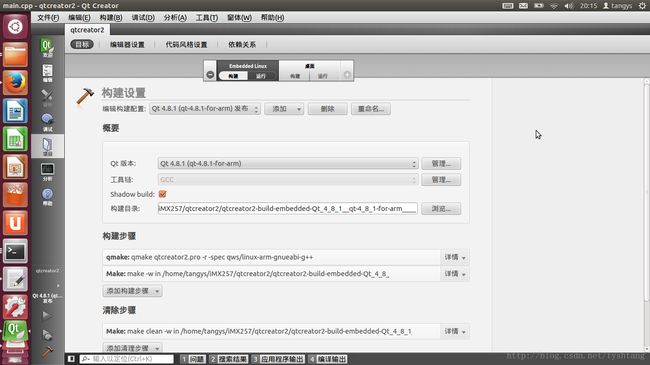Viewport: 650px width, 365px height.
Task: Open the Help menu
Action: tap(272, 17)
